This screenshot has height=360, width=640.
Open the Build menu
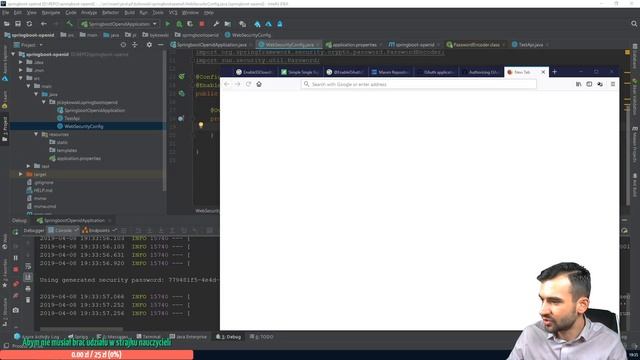pyautogui.click(x=129, y=13)
